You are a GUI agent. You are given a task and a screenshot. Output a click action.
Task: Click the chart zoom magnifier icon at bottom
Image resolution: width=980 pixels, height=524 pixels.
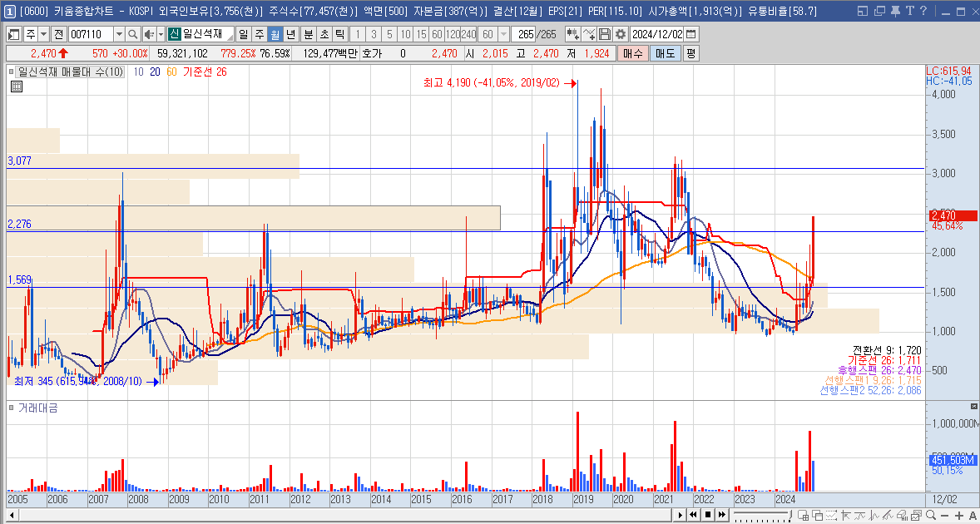click(931, 515)
